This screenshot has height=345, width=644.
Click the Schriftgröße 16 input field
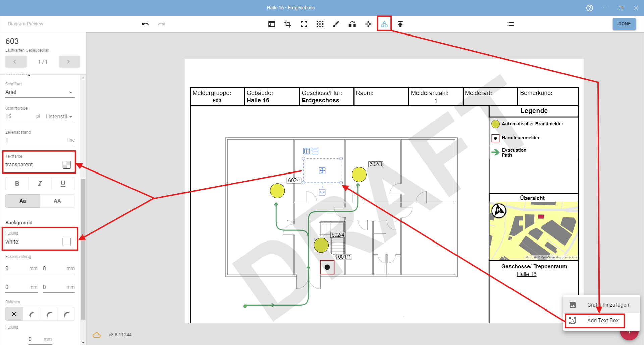click(23, 117)
